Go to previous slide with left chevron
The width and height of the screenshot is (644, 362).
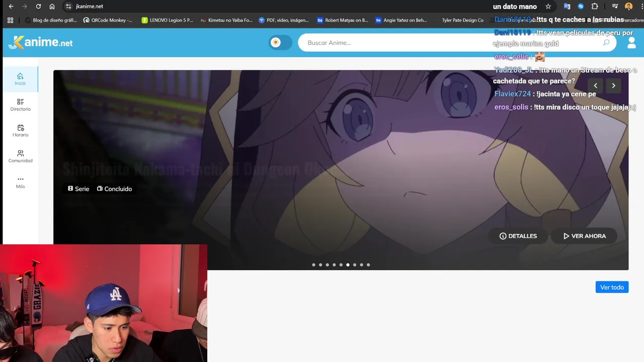[x=596, y=85]
